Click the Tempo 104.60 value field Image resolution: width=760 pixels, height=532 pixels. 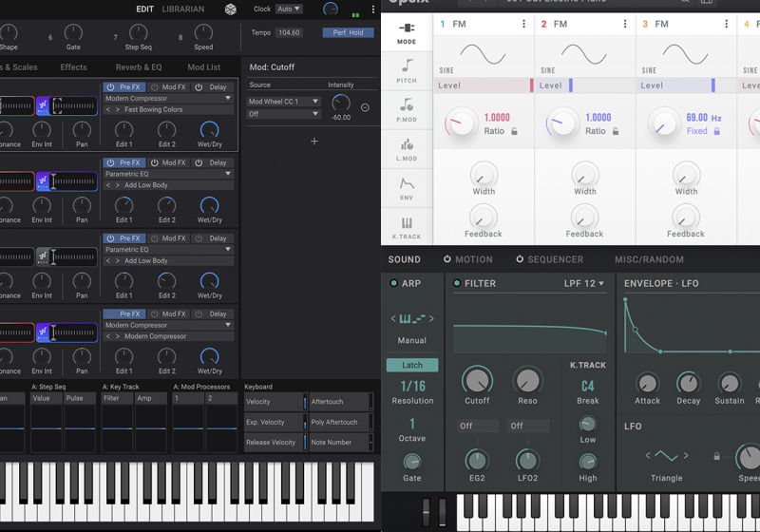pos(289,32)
